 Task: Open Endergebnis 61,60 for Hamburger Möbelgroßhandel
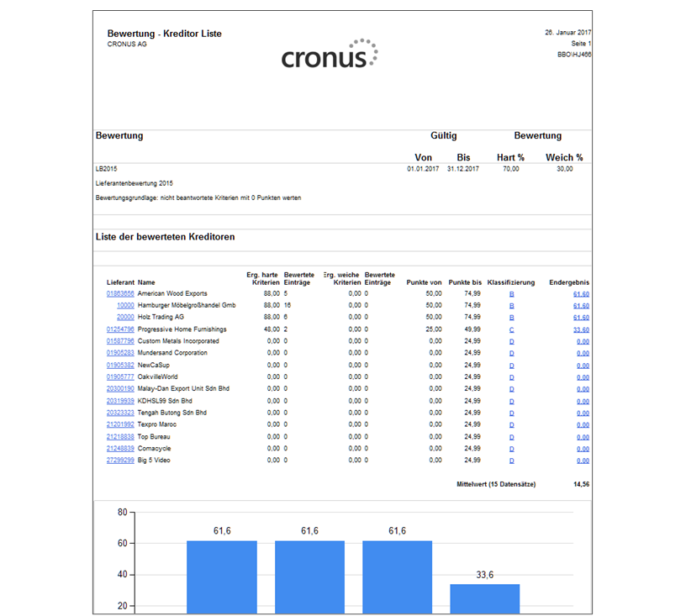click(x=582, y=306)
